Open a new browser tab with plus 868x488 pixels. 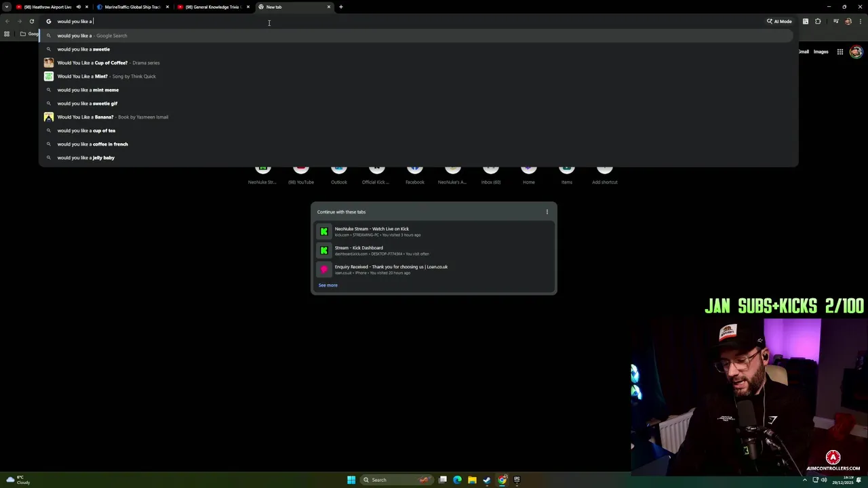[341, 7]
